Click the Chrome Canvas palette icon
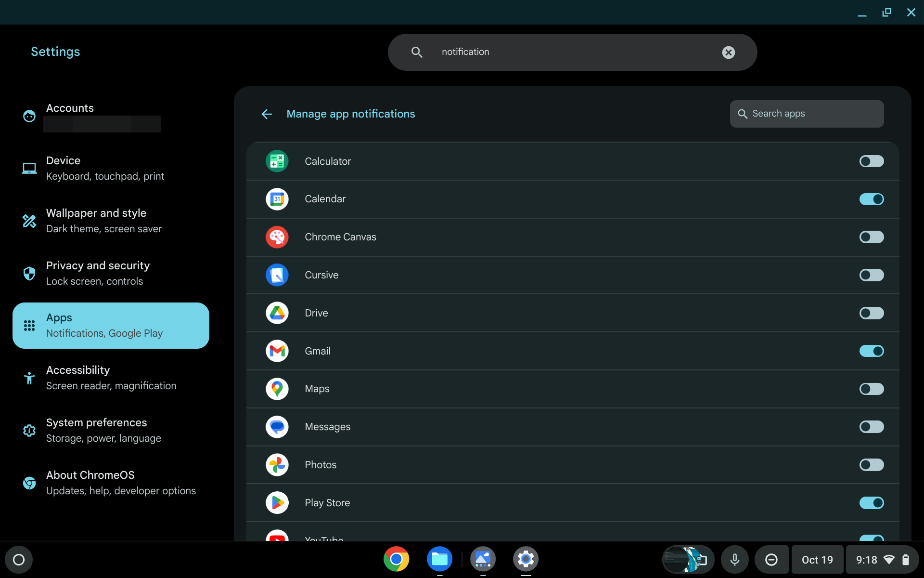This screenshot has width=924, height=578. click(x=277, y=237)
